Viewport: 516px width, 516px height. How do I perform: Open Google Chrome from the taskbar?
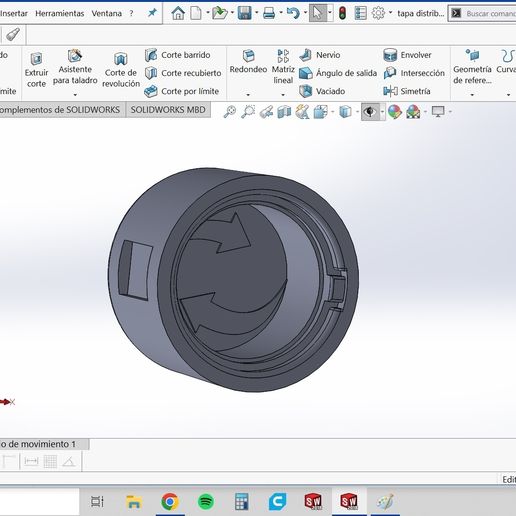(x=170, y=501)
